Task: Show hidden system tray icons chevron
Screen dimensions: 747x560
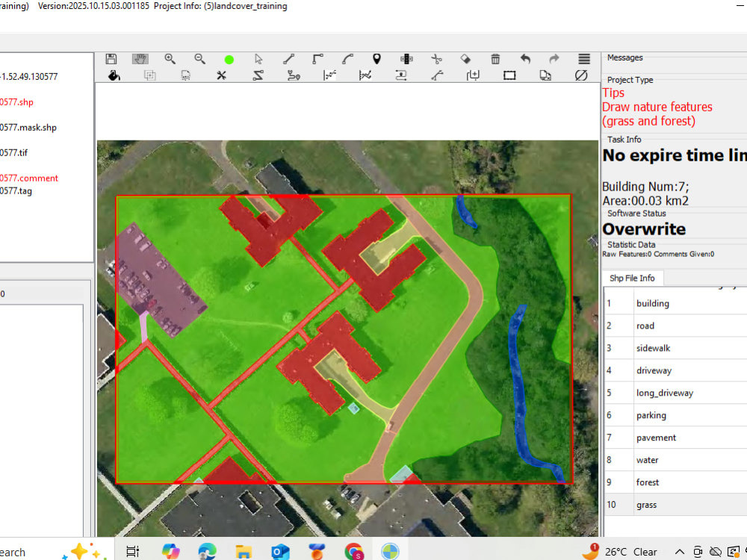Action: (680, 552)
